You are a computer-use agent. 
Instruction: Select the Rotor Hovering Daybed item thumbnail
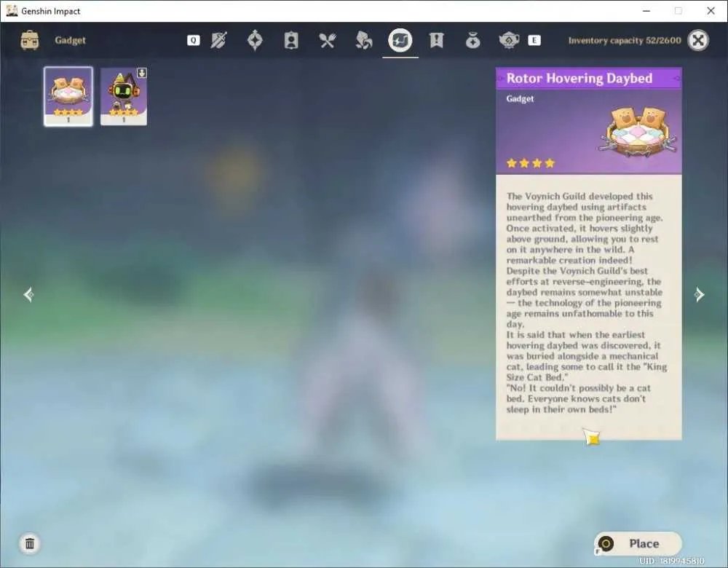(x=68, y=96)
